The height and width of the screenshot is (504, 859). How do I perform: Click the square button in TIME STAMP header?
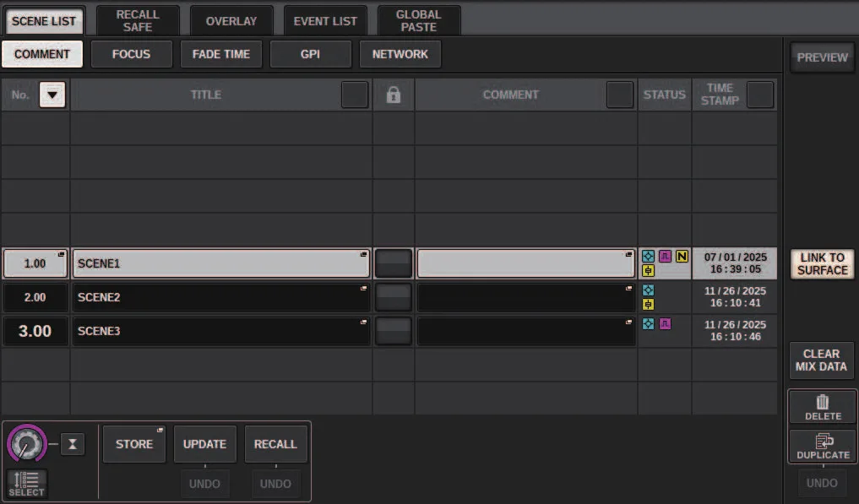[x=760, y=95]
